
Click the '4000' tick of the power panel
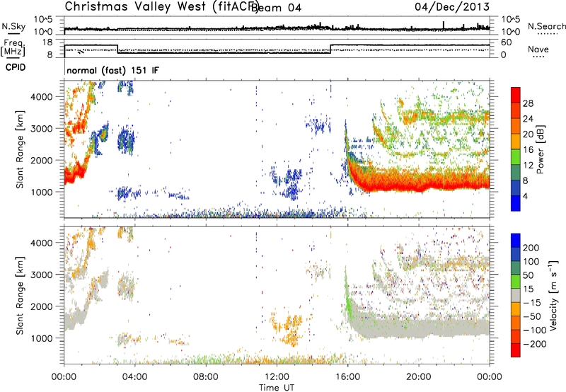click(x=42, y=97)
